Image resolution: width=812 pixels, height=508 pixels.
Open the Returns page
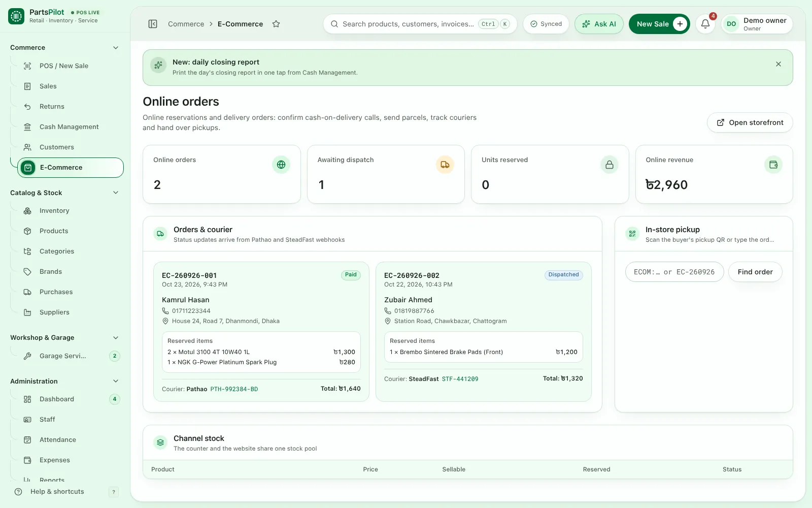tap(71, 107)
